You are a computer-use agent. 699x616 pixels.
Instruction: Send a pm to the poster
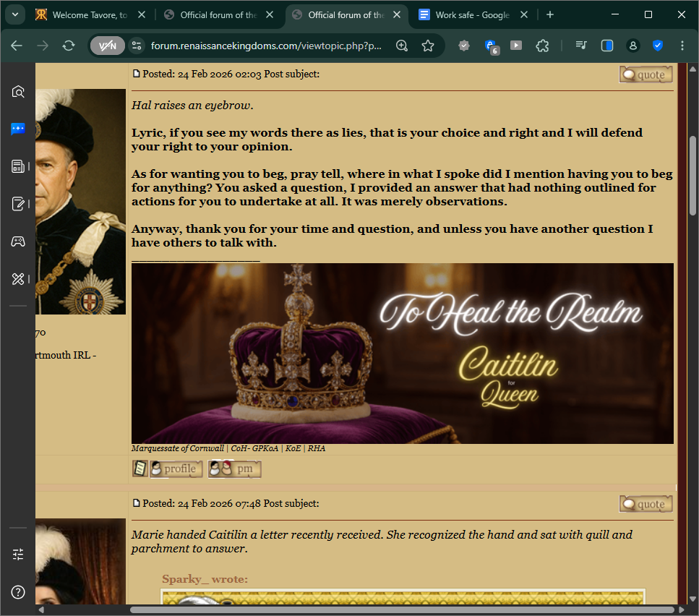(234, 469)
